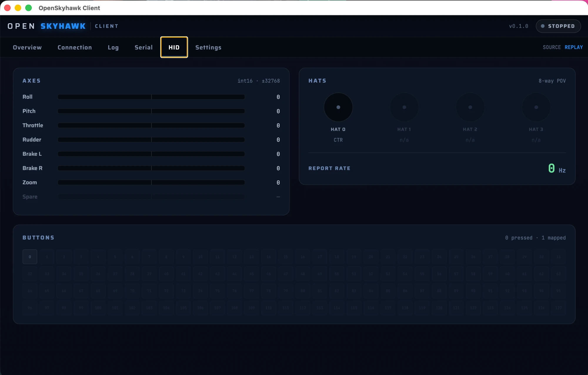
Task: Click the AXES panel heading
Action: (31, 81)
